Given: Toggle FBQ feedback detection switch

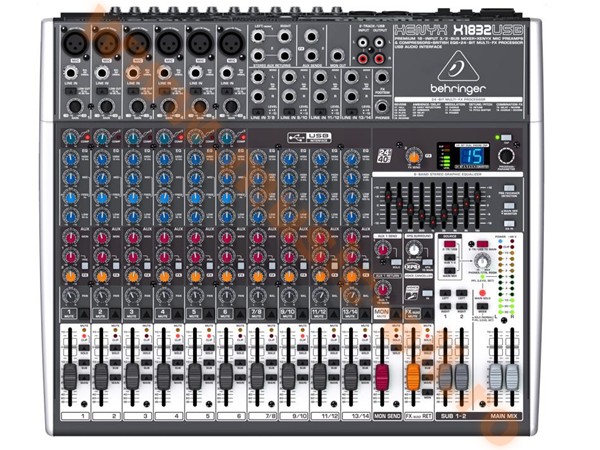Looking at the screenshot, I should (x=509, y=188).
